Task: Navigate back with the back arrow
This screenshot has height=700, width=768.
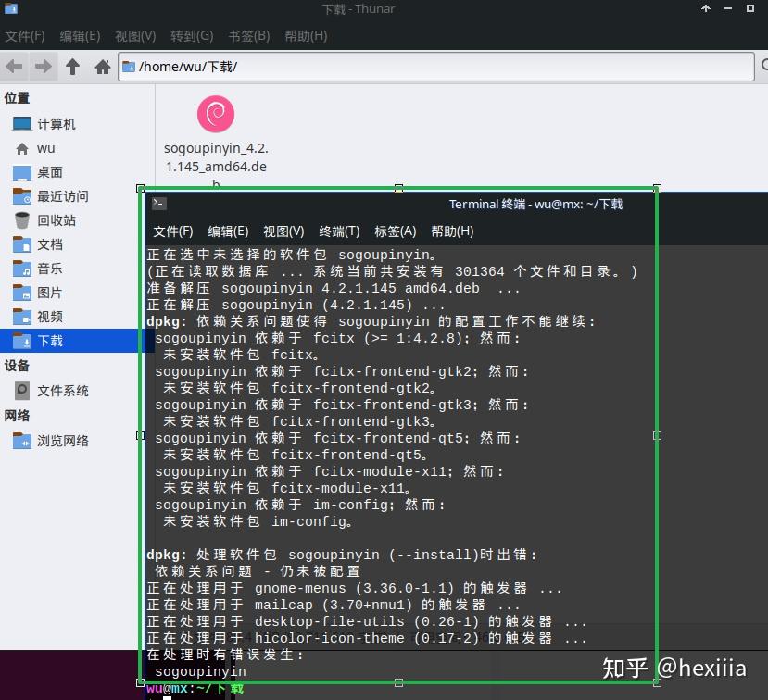Action: (14, 66)
